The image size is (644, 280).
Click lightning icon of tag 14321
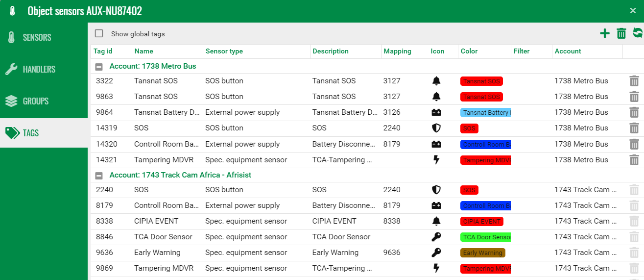pyautogui.click(x=436, y=160)
